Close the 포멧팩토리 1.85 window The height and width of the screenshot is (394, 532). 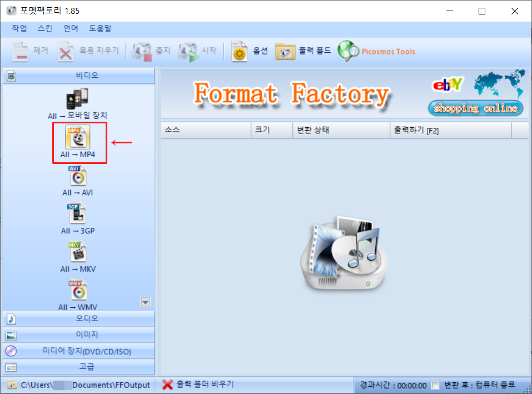(x=514, y=11)
